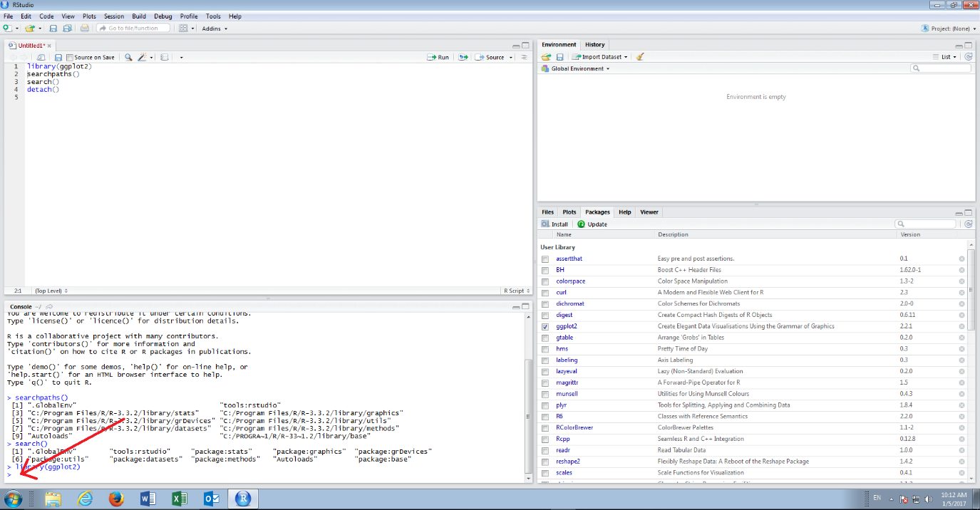Open the RColorBrewer package link
Screen dimensions: 980x510
[x=574, y=427]
